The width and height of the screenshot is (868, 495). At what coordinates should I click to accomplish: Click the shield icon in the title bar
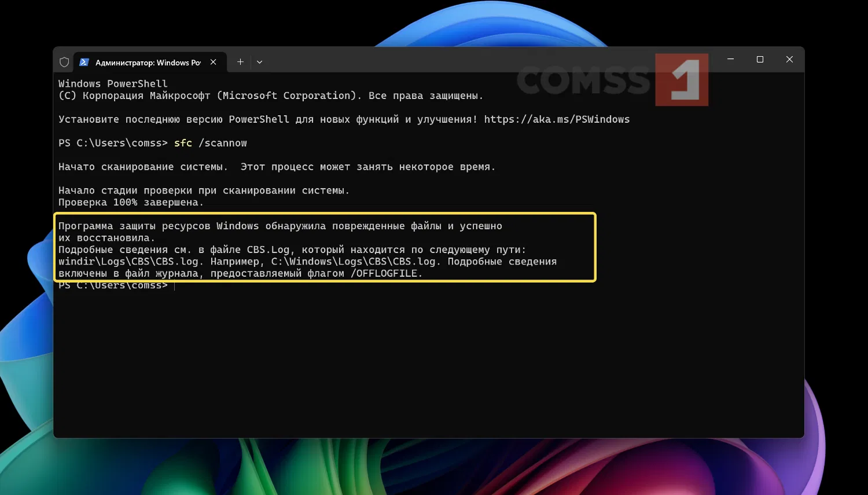(64, 62)
